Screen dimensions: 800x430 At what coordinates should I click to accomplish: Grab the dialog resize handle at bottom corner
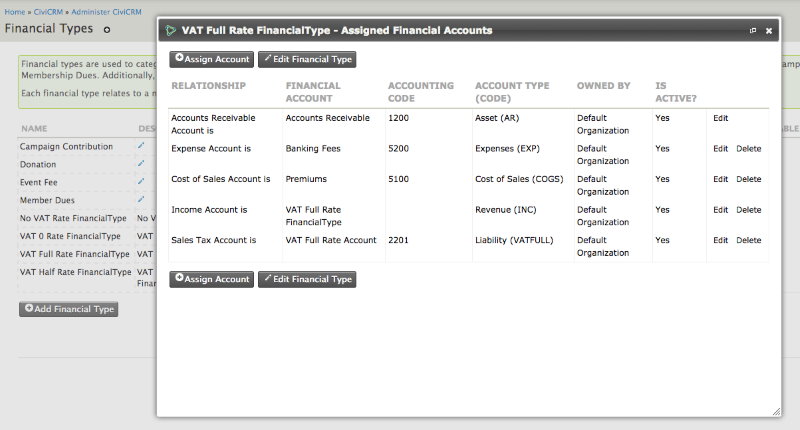pos(775,410)
